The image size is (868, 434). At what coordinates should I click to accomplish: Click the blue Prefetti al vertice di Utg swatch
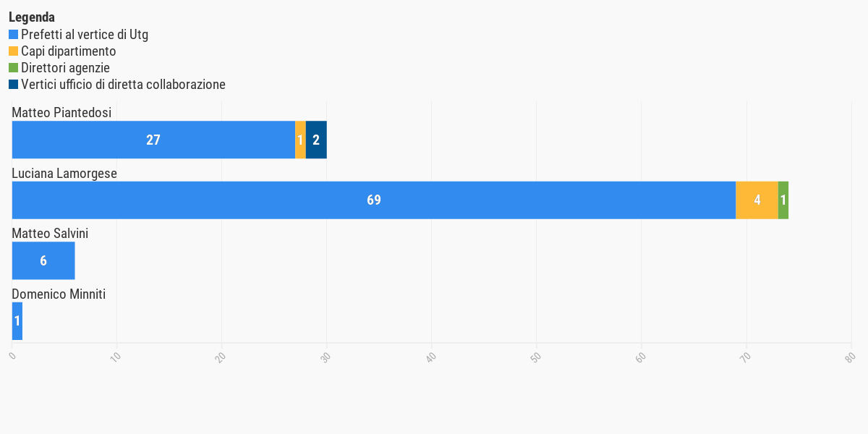click(13, 34)
